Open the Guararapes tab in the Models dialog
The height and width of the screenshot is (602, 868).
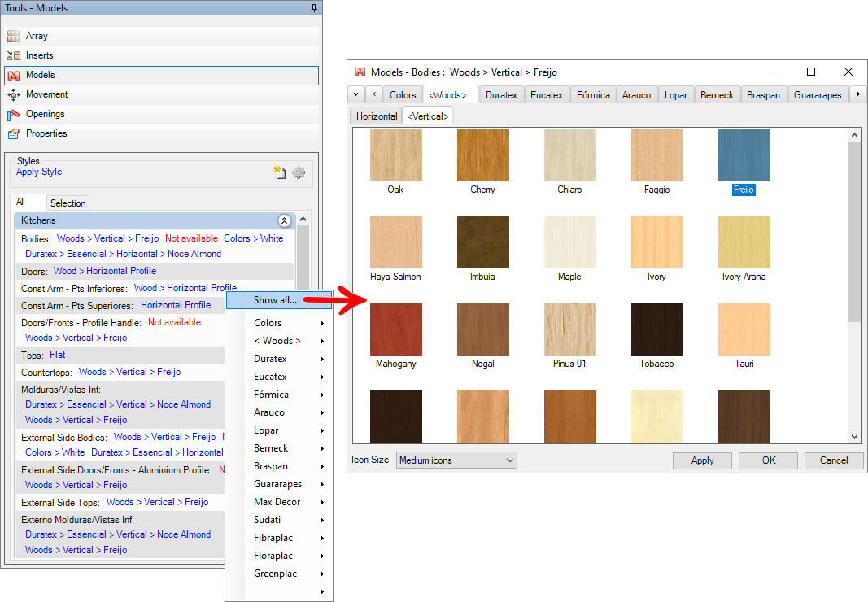tap(818, 95)
